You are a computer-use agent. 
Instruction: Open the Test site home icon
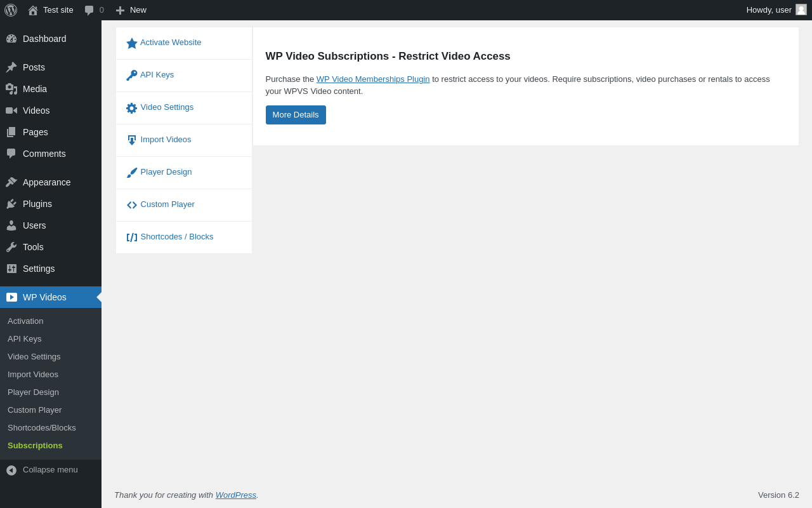click(33, 10)
